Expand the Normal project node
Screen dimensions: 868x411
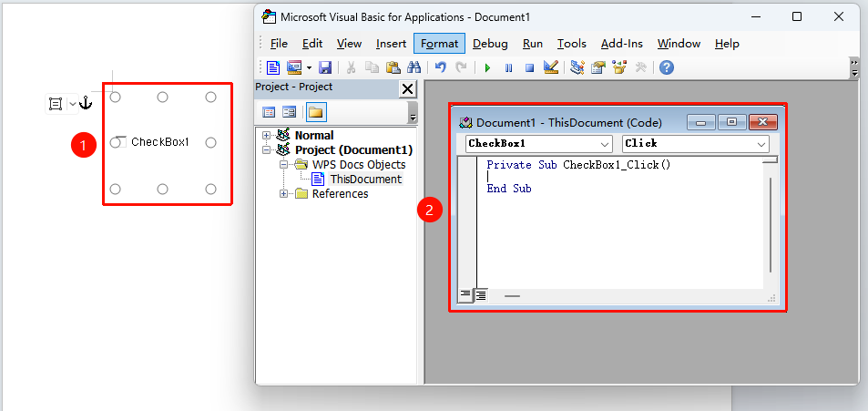pyautogui.click(x=266, y=135)
